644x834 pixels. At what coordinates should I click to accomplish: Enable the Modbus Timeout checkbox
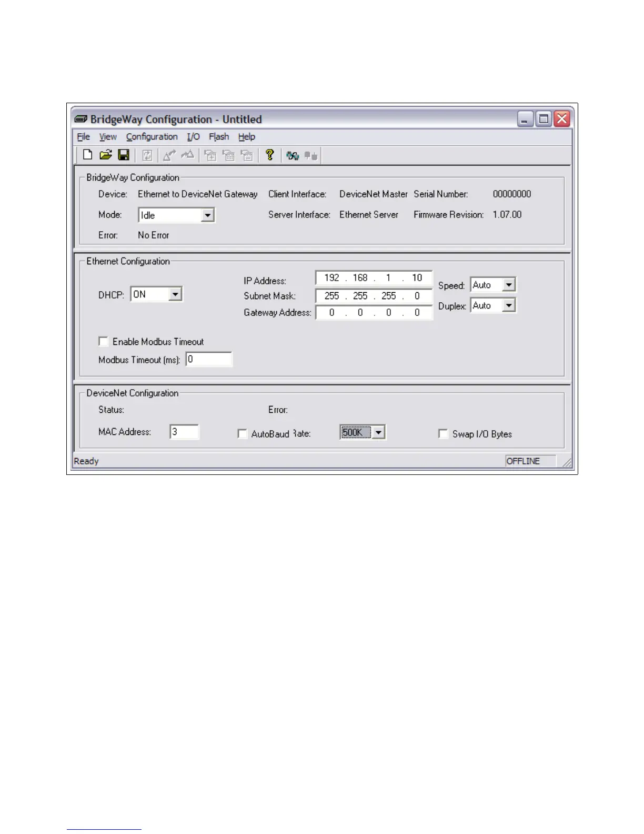pos(104,342)
